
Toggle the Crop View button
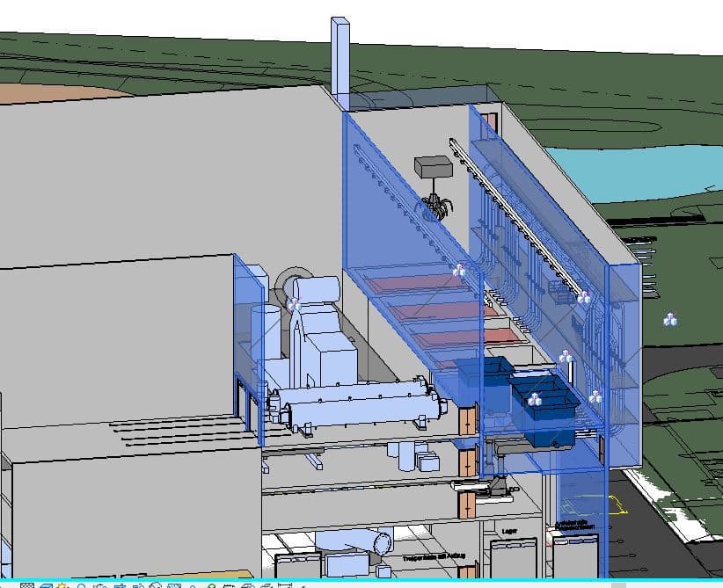point(119,585)
